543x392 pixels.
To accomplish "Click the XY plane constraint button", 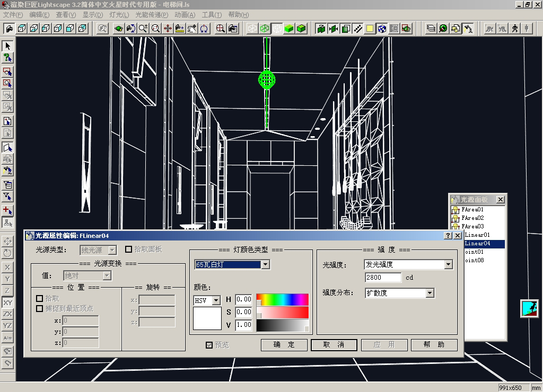I will (x=7, y=302).
